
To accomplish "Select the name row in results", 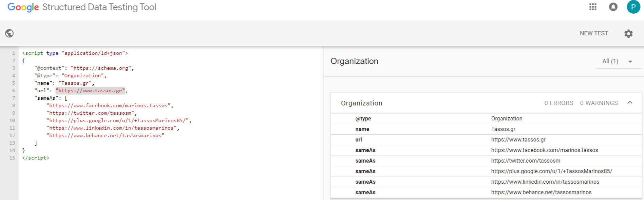I will click(x=486, y=129).
